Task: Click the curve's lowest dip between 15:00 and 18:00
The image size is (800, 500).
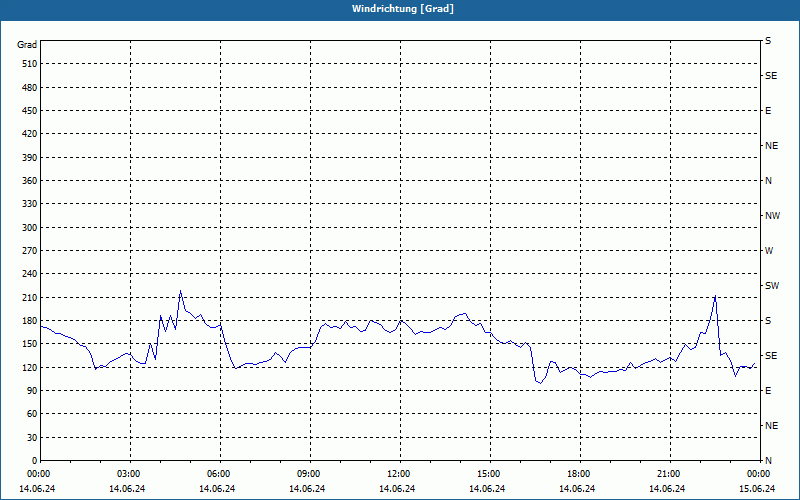Action: pos(541,383)
